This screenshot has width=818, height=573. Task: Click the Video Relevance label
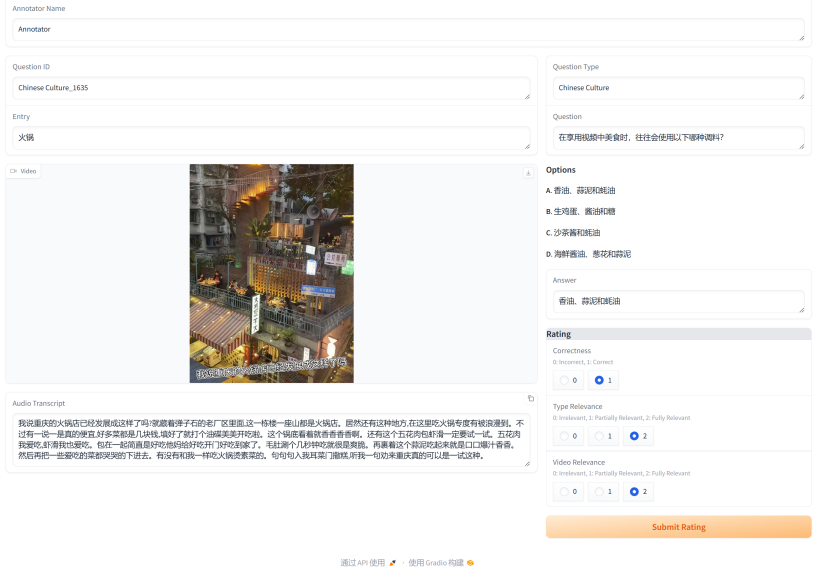pos(579,462)
